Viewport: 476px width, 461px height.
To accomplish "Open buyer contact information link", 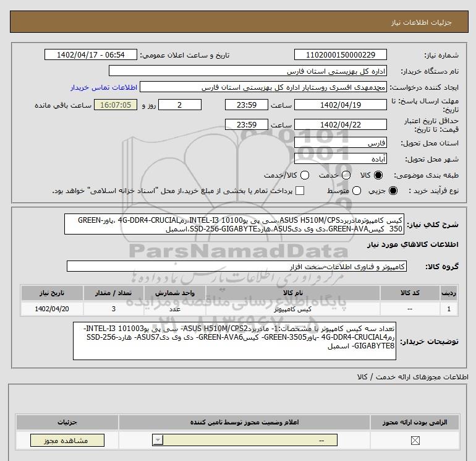I will pos(104,87).
